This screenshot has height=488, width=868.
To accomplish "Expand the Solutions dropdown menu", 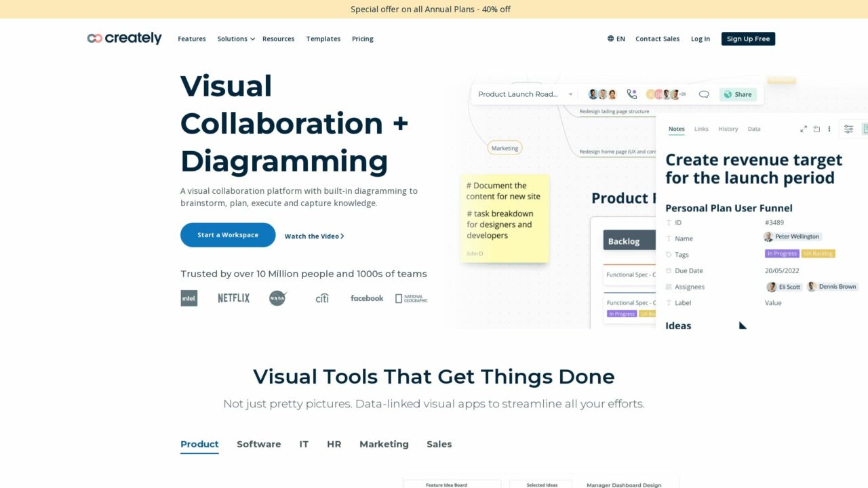I will [x=236, y=39].
